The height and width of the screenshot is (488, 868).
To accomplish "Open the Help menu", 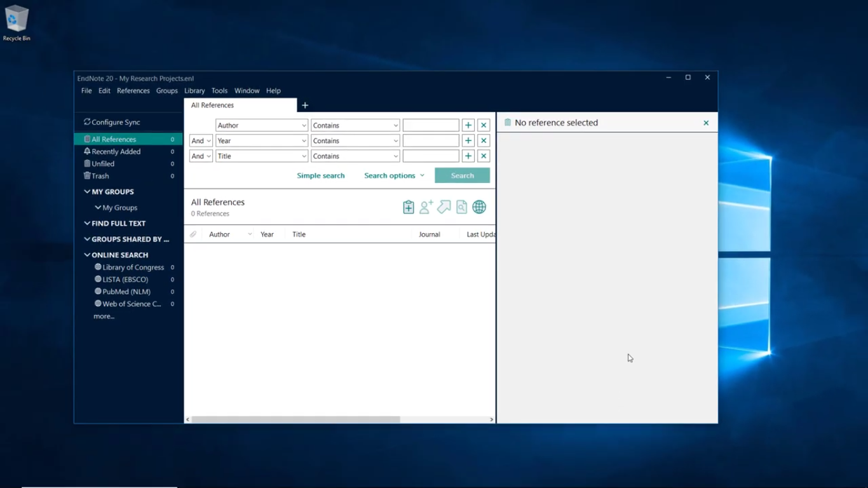I will point(273,91).
